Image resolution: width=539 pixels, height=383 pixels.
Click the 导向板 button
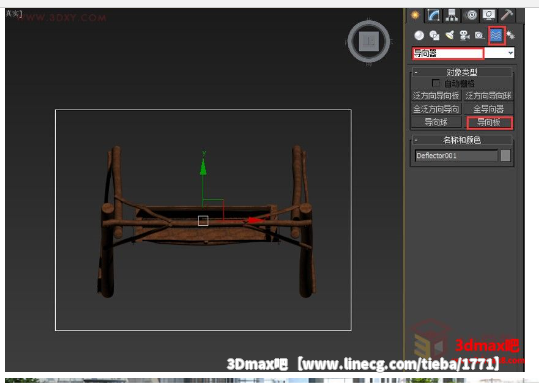click(x=489, y=122)
